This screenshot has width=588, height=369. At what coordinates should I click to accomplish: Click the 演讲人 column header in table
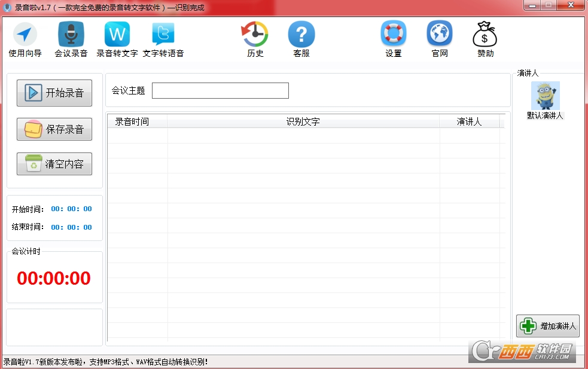tap(469, 122)
